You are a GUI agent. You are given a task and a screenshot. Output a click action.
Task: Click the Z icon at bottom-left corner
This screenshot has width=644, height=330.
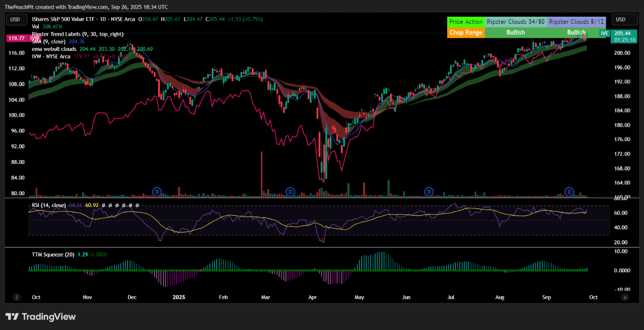coord(17,297)
